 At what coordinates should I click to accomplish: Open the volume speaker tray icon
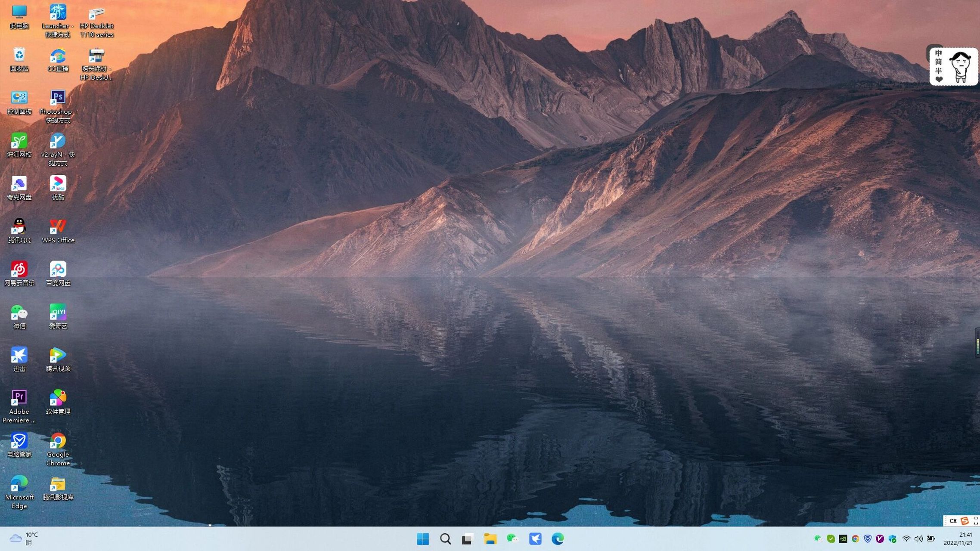click(918, 539)
